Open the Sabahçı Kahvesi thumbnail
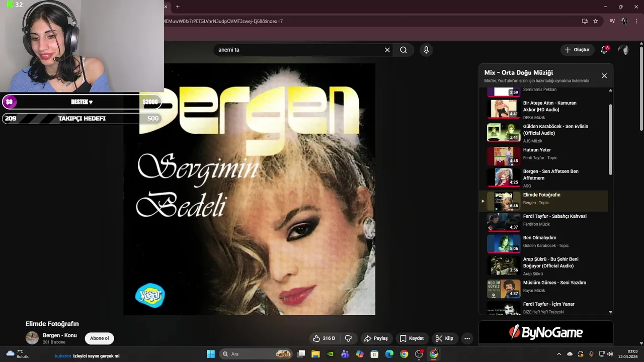This screenshot has height=362, width=644. (x=504, y=222)
